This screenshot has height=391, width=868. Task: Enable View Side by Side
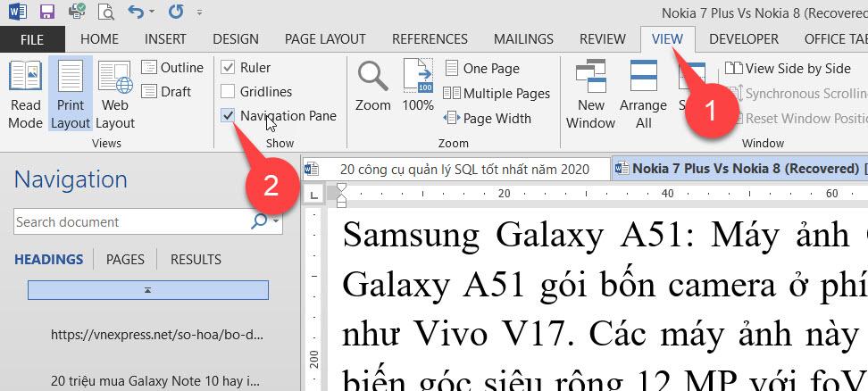click(787, 68)
